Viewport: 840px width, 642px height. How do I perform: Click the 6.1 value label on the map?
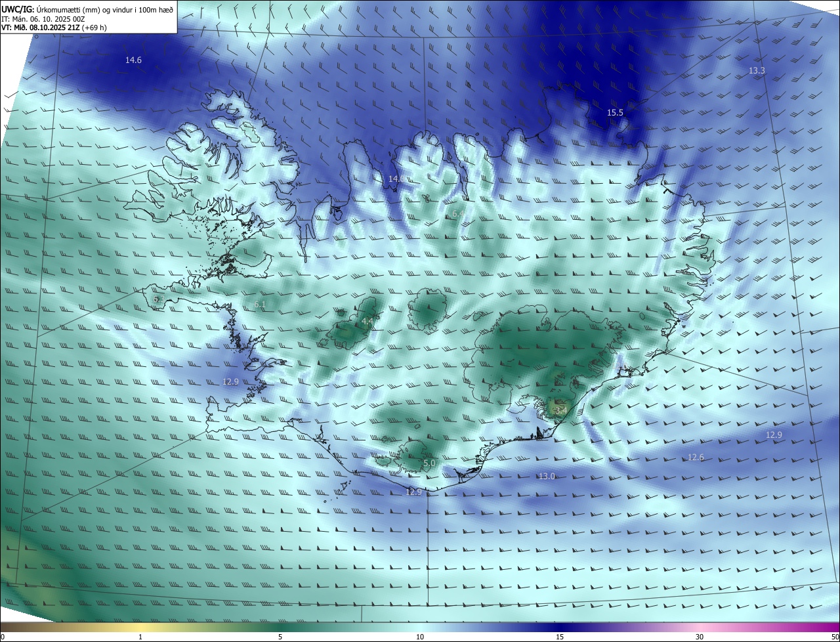(260, 305)
